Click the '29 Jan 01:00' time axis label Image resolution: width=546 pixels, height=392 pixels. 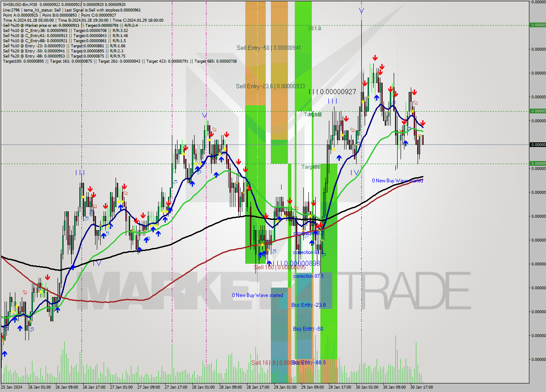pyautogui.click(x=285, y=387)
